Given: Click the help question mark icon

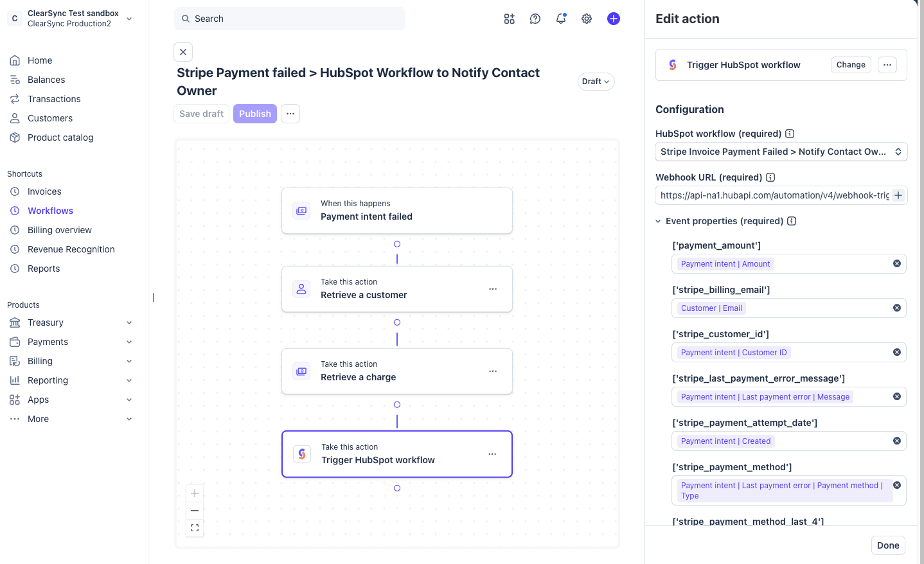Looking at the screenshot, I should (535, 19).
